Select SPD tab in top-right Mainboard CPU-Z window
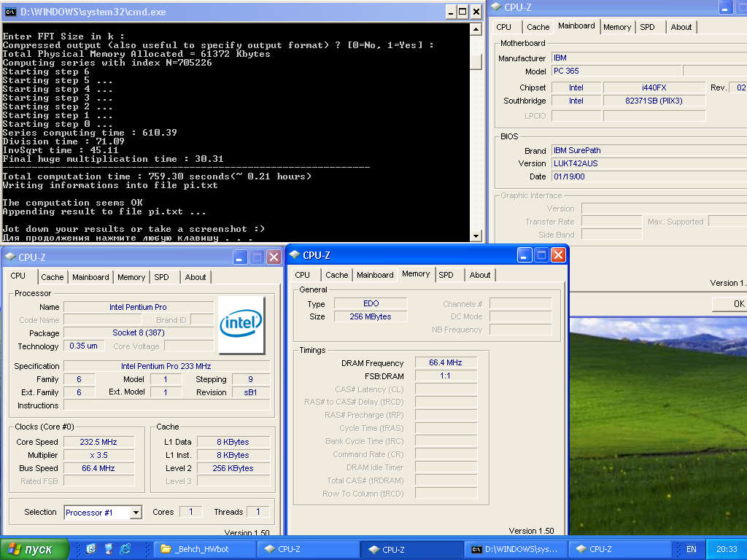The image size is (747, 560). point(647,27)
